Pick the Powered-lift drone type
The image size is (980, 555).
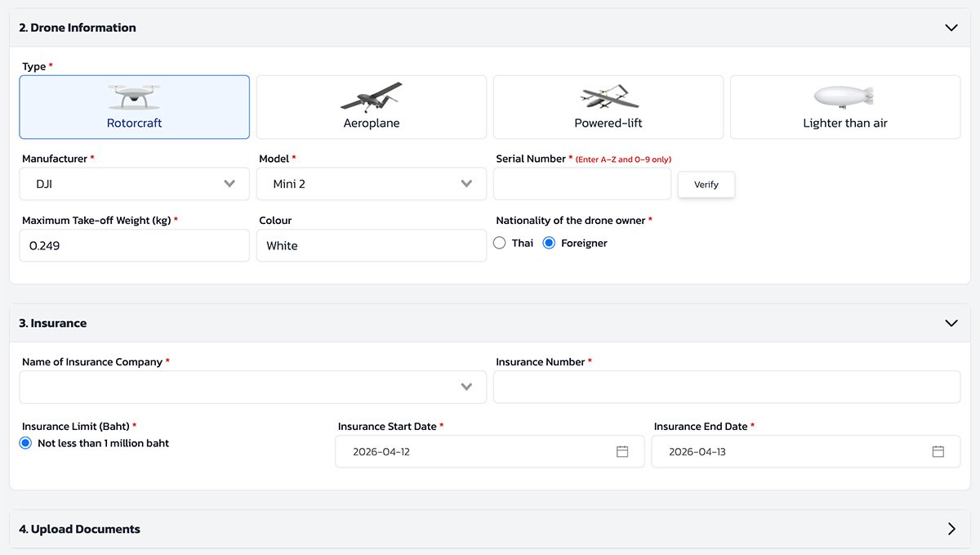pos(608,107)
